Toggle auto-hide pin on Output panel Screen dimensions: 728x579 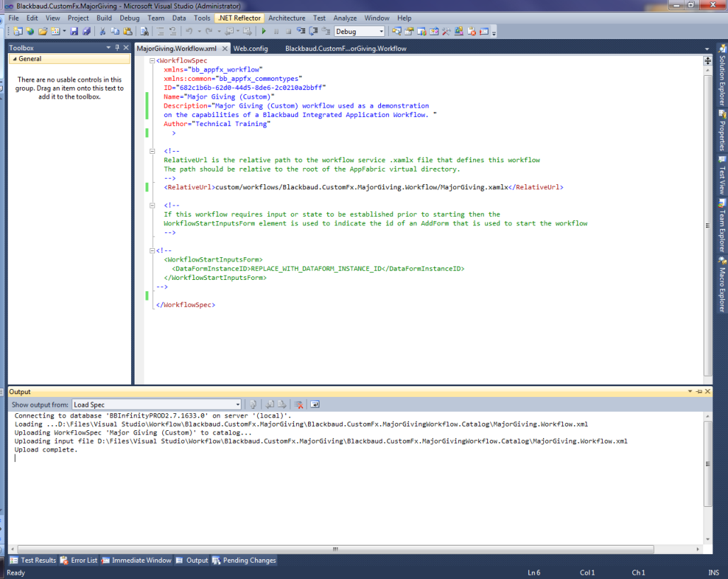point(699,392)
